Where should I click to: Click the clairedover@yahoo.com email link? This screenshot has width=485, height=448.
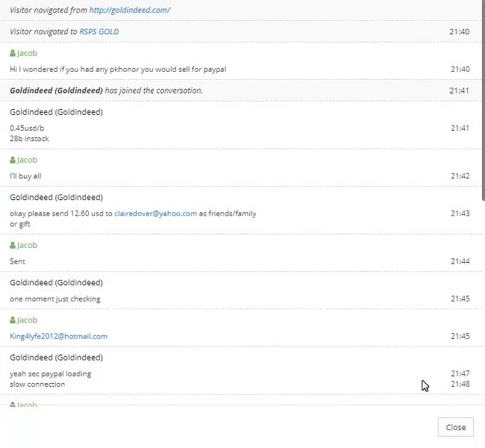[155, 214]
